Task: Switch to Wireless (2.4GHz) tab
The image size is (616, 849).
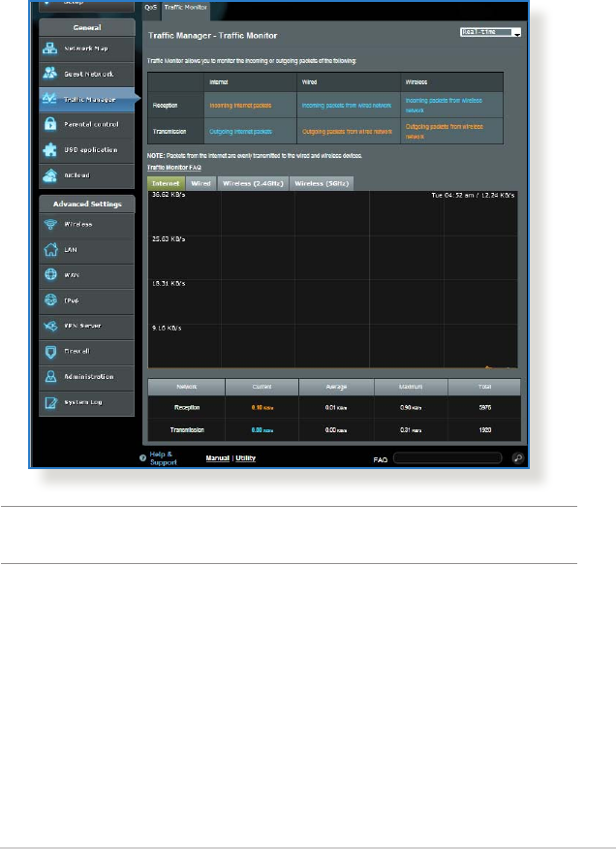Action: 253,183
